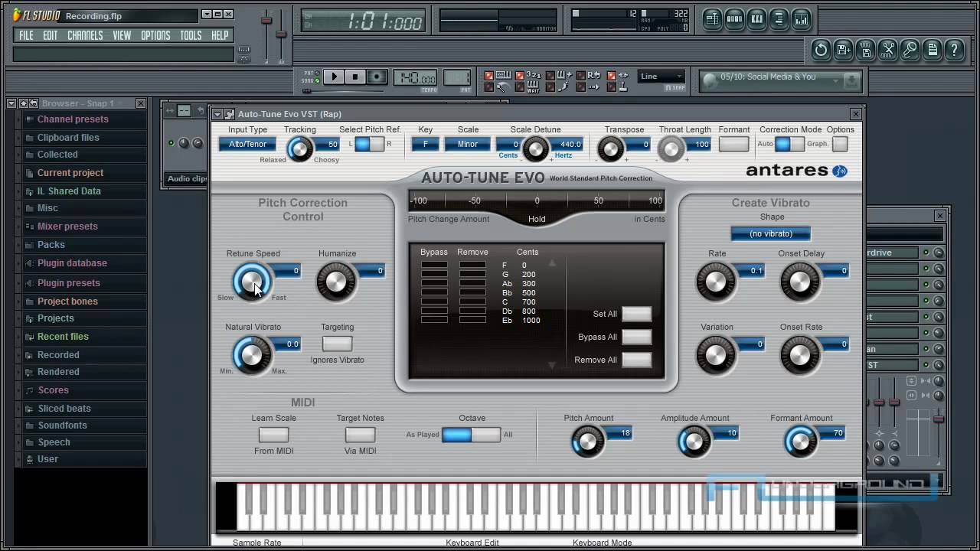980x551 pixels.
Task: Open the OPTIONS menu
Action: 155,35
